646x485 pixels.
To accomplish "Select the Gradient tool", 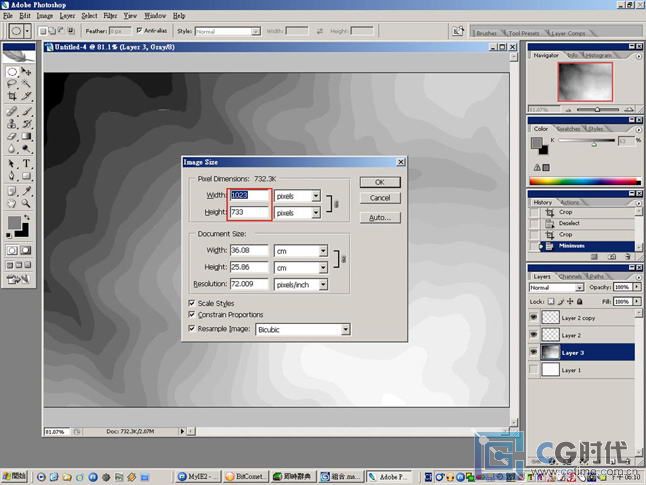I will 26,136.
